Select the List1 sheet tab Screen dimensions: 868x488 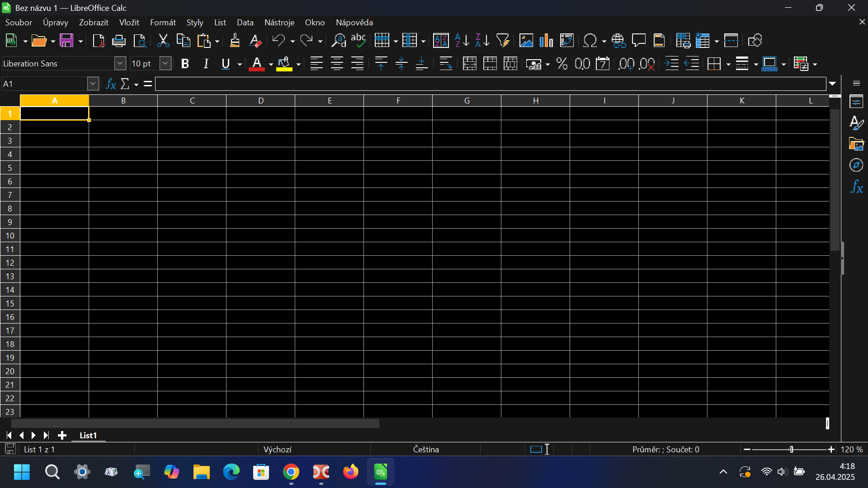[88, 436]
